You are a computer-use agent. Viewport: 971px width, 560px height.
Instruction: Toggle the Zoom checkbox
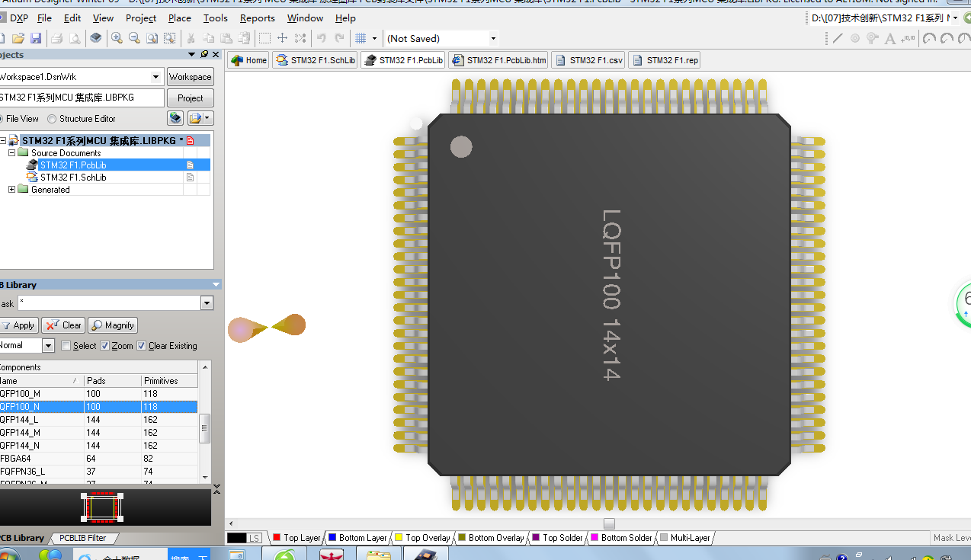105,346
